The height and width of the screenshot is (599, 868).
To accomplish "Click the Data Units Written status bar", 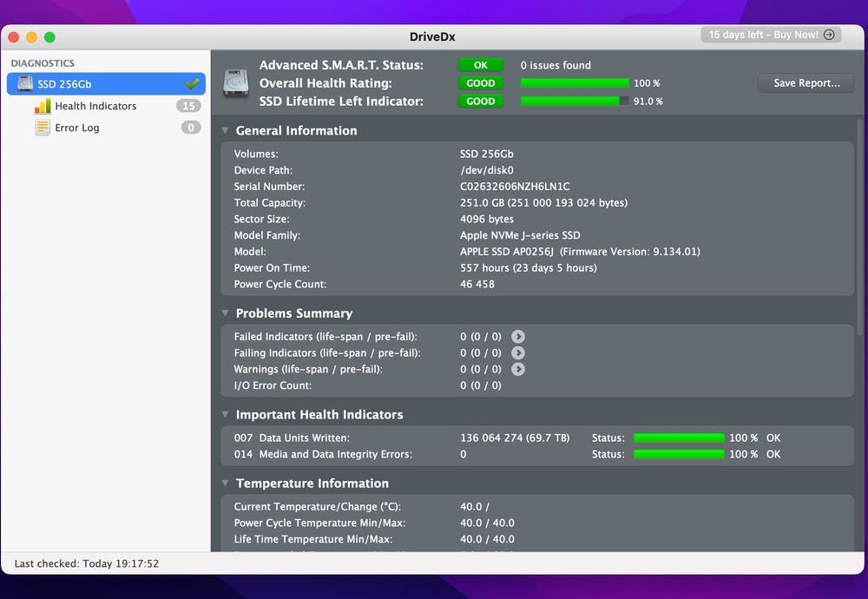I will click(x=679, y=438).
